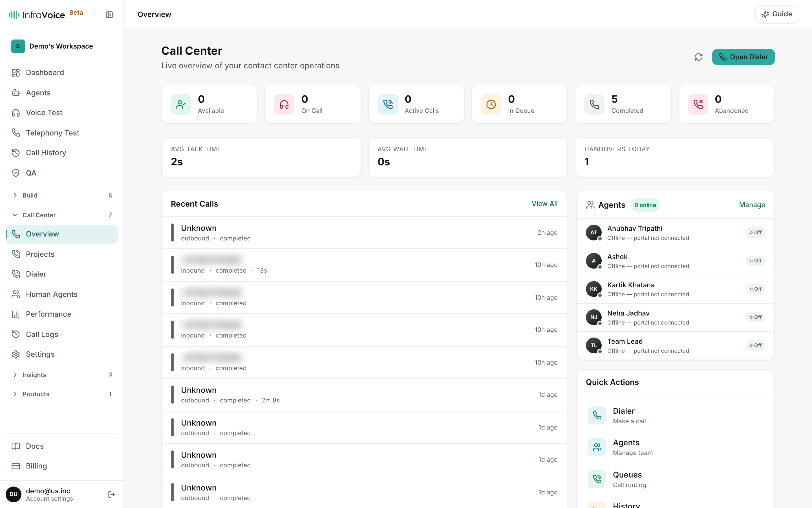Open the Demo's Workspace switcher
The image size is (812, 508).
point(62,46)
